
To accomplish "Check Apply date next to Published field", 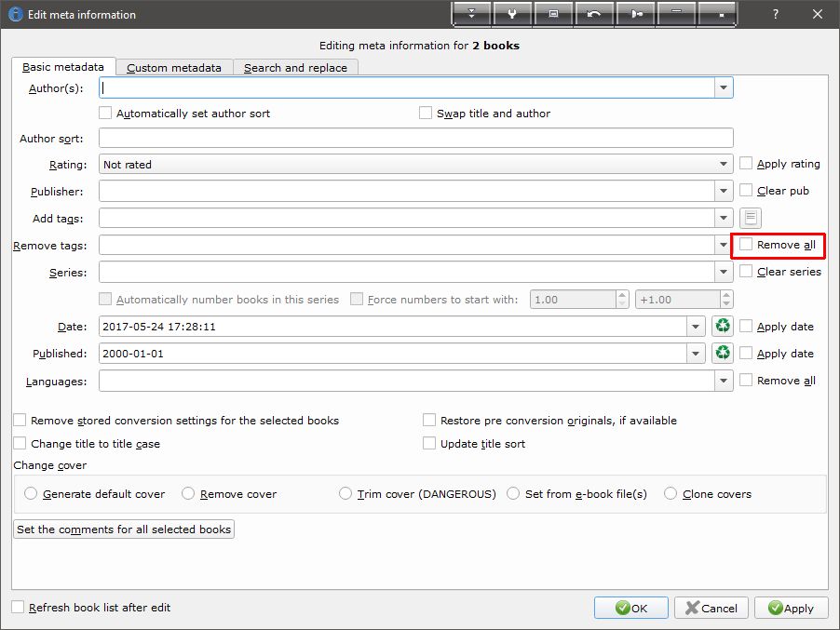I will (746, 354).
